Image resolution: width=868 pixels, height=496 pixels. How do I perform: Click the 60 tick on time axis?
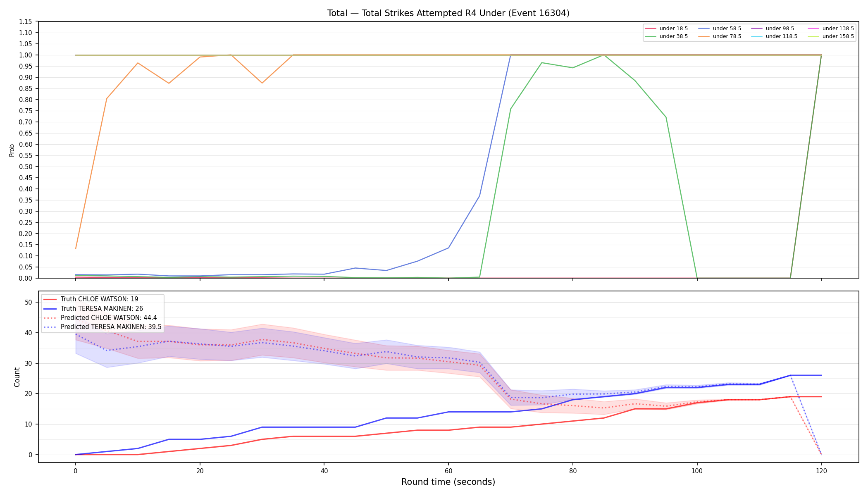pos(448,471)
